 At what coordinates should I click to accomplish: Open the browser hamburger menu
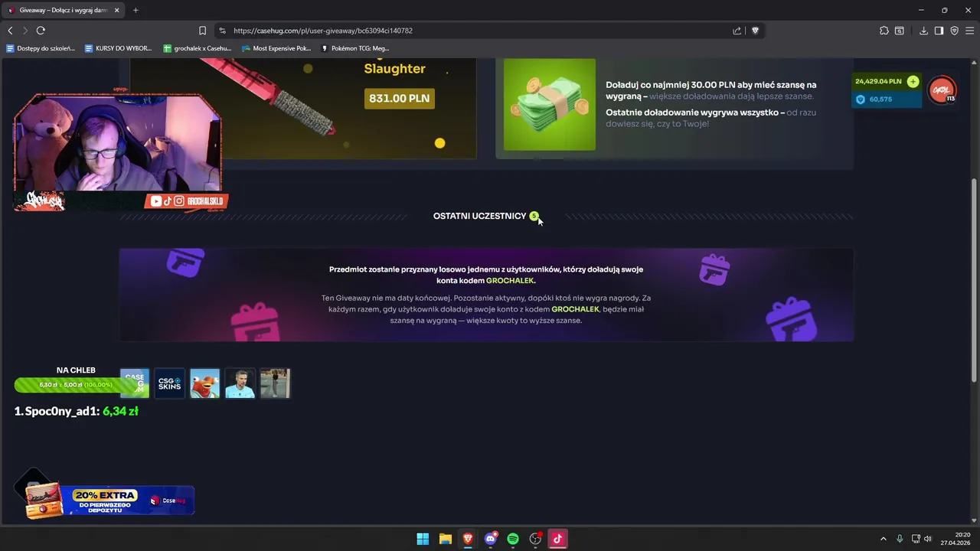point(969,31)
